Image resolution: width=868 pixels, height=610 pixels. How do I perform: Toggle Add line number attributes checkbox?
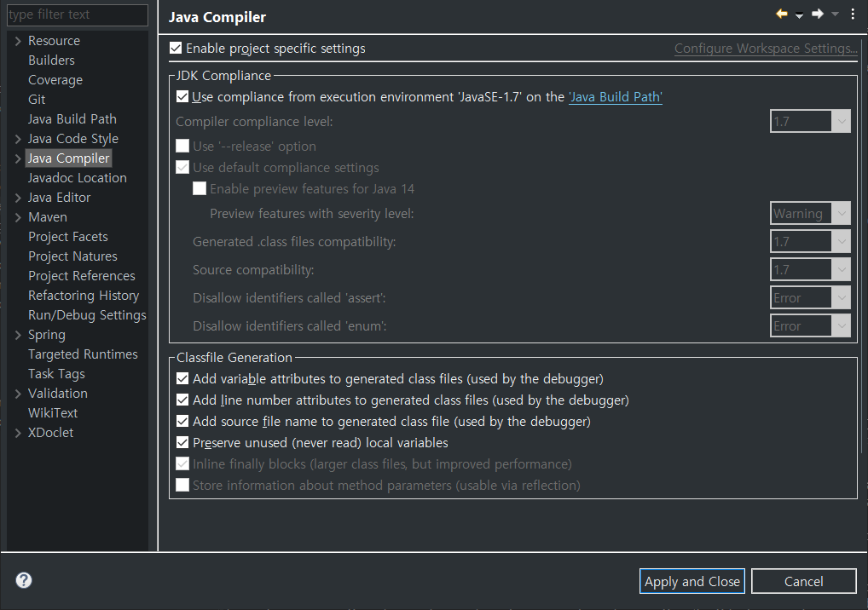pos(182,400)
